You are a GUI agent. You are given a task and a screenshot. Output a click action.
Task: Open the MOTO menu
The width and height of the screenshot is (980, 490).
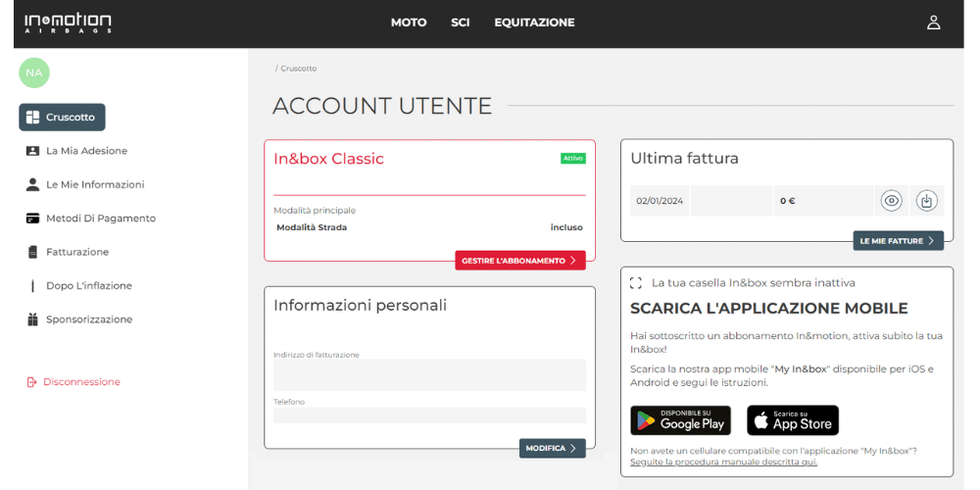point(409,23)
